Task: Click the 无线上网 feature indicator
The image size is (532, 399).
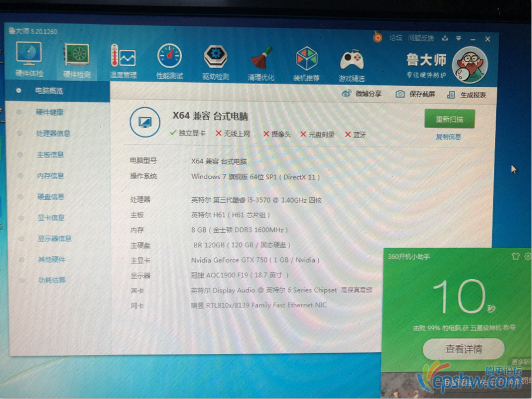Action: (233, 134)
